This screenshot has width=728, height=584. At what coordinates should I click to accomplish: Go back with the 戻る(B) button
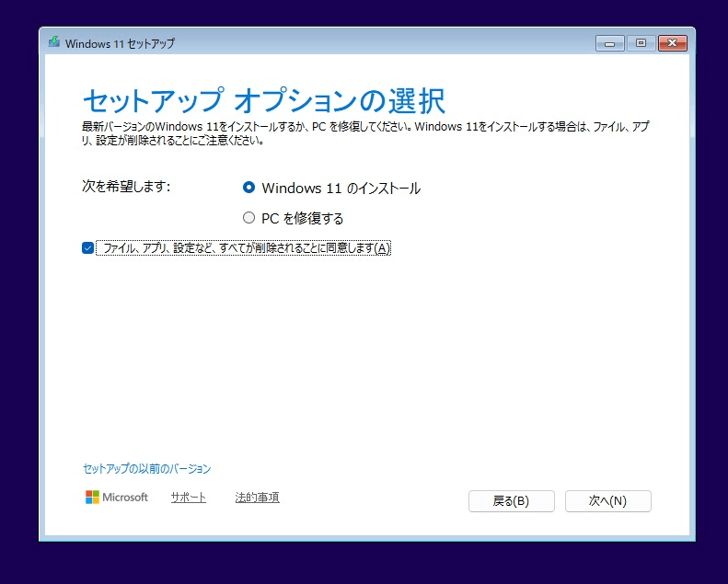tap(511, 501)
